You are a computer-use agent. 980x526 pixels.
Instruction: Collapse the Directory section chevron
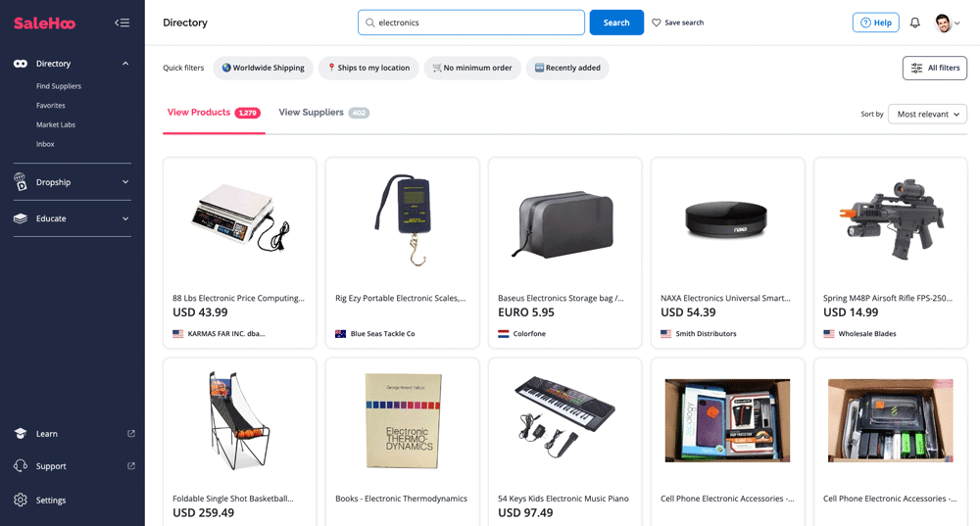pyautogui.click(x=125, y=64)
